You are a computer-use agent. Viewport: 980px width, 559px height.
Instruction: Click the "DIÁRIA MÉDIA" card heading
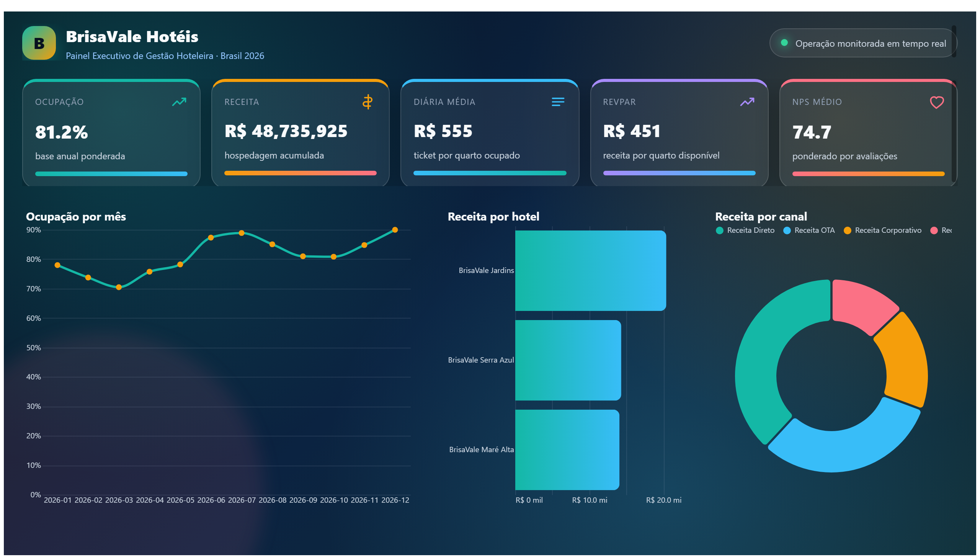444,102
